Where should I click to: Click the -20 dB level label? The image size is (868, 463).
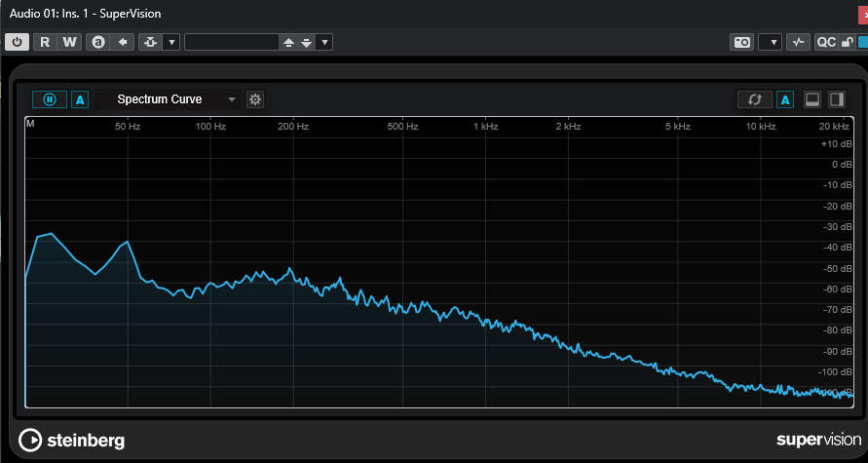pyautogui.click(x=838, y=206)
